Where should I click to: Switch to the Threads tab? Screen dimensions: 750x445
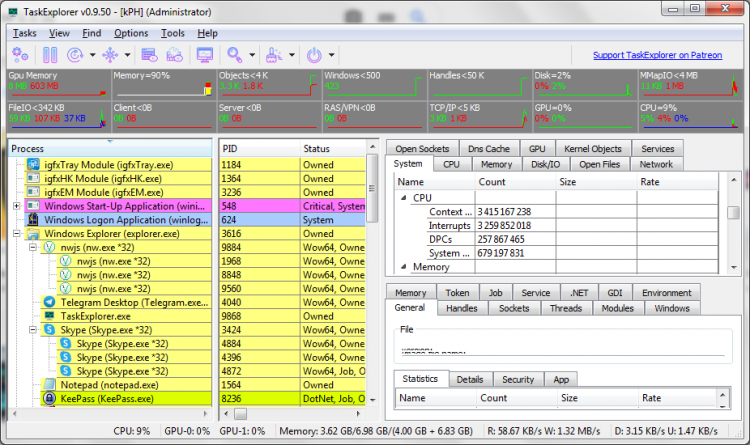point(565,308)
